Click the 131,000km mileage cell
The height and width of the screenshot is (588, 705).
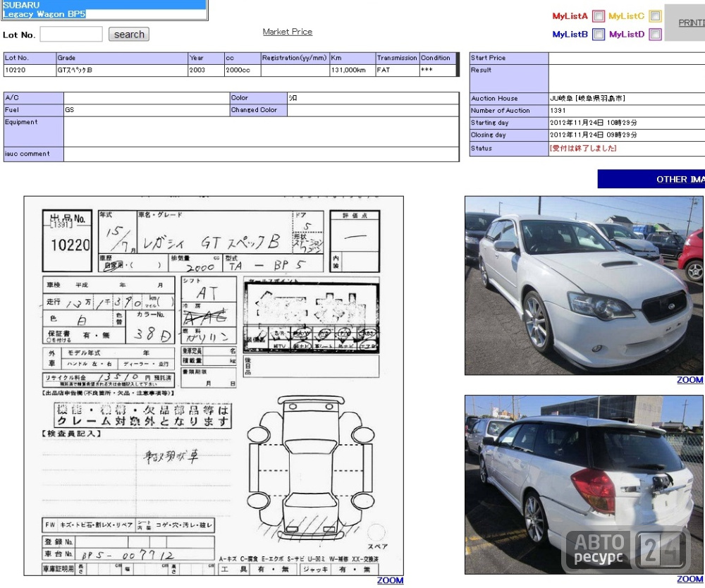pyautogui.click(x=352, y=70)
